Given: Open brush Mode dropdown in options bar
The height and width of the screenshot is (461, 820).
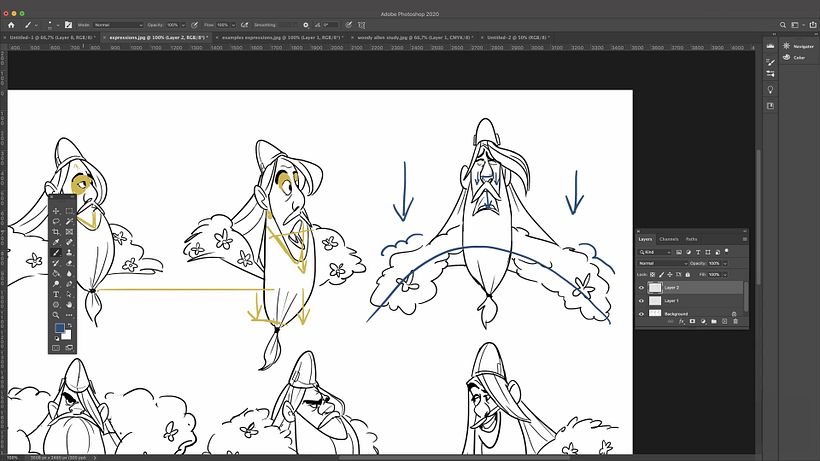Looking at the screenshot, I should 118,25.
